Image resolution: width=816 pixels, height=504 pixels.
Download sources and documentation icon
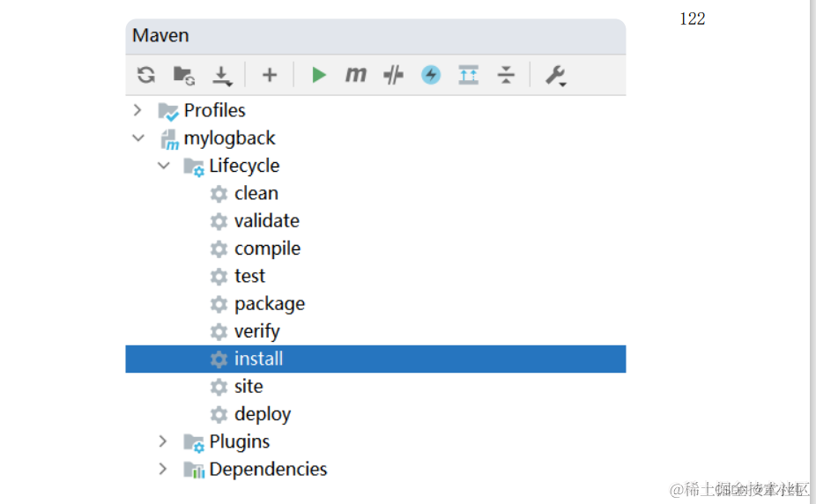222,76
